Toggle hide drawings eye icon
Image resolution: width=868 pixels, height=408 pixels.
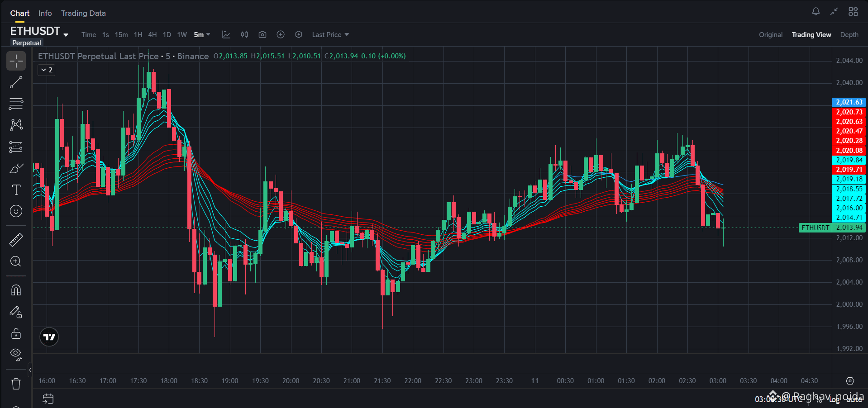(x=16, y=354)
